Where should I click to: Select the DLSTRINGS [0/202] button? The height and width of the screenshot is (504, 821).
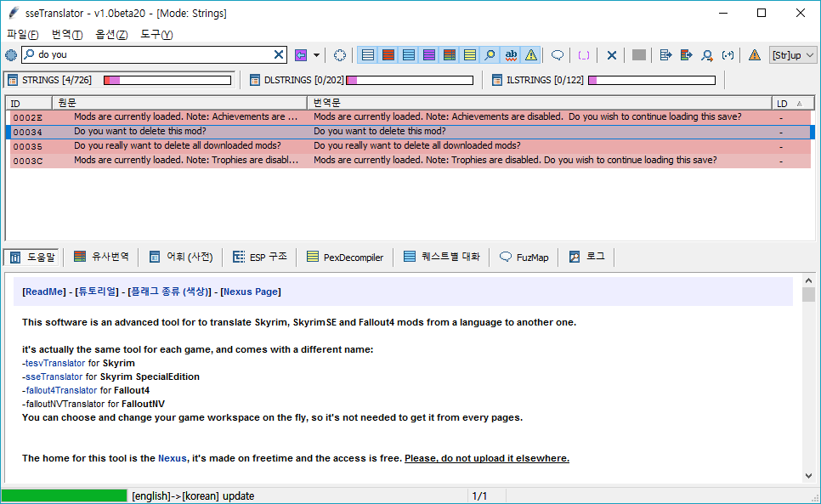coord(303,80)
